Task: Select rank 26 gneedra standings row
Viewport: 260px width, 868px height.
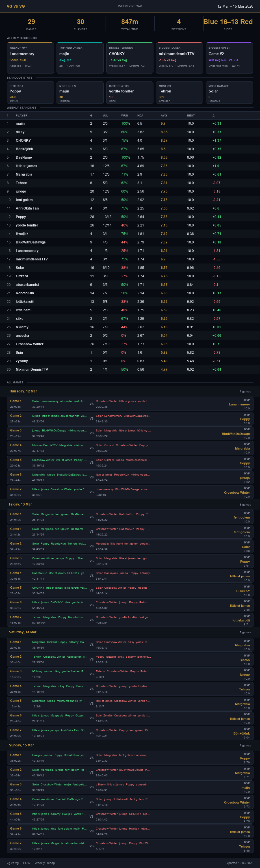Action: pos(130,336)
